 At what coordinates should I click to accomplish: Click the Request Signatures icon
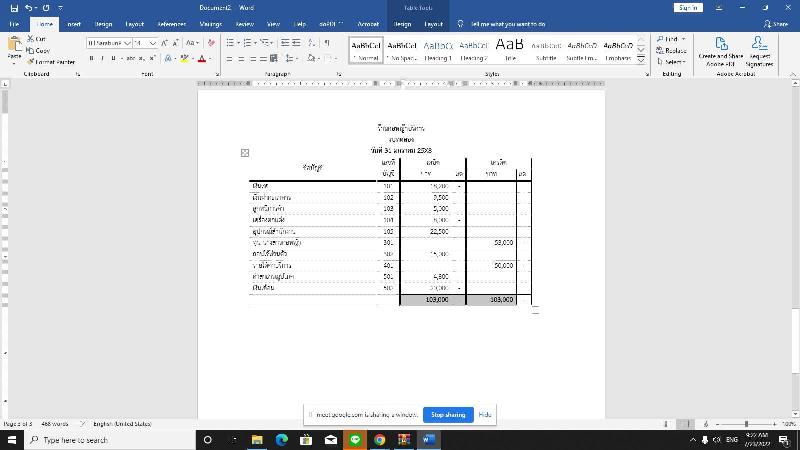(x=759, y=50)
